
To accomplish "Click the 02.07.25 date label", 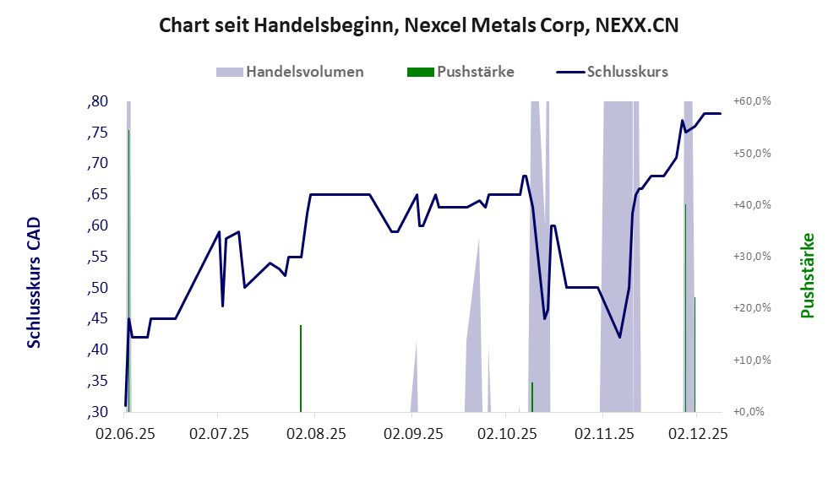I will tap(218, 434).
